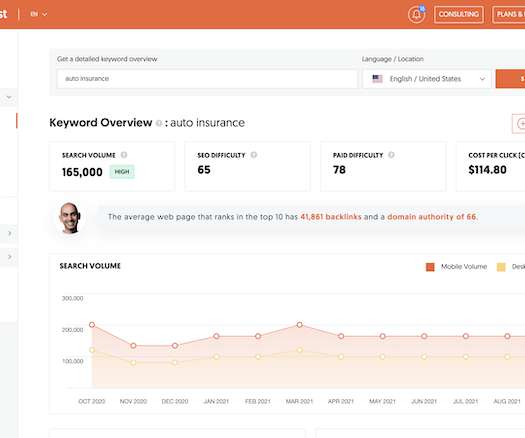Toggle the Desktop volume yellow legend swatch

pos(501,267)
